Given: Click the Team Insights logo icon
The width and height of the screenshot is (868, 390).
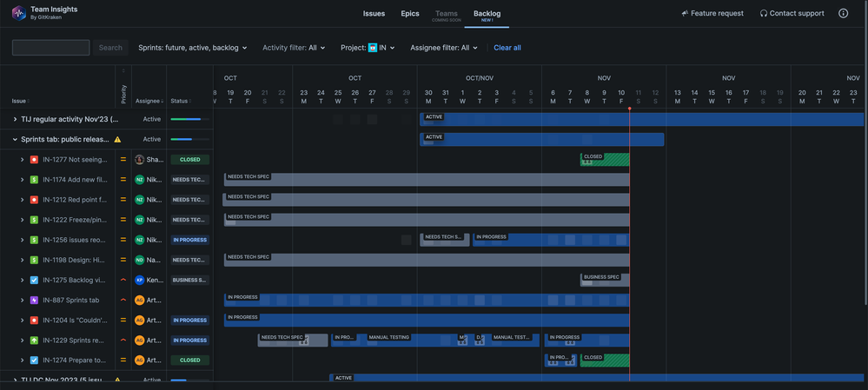Looking at the screenshot, I should pos(18,13).
